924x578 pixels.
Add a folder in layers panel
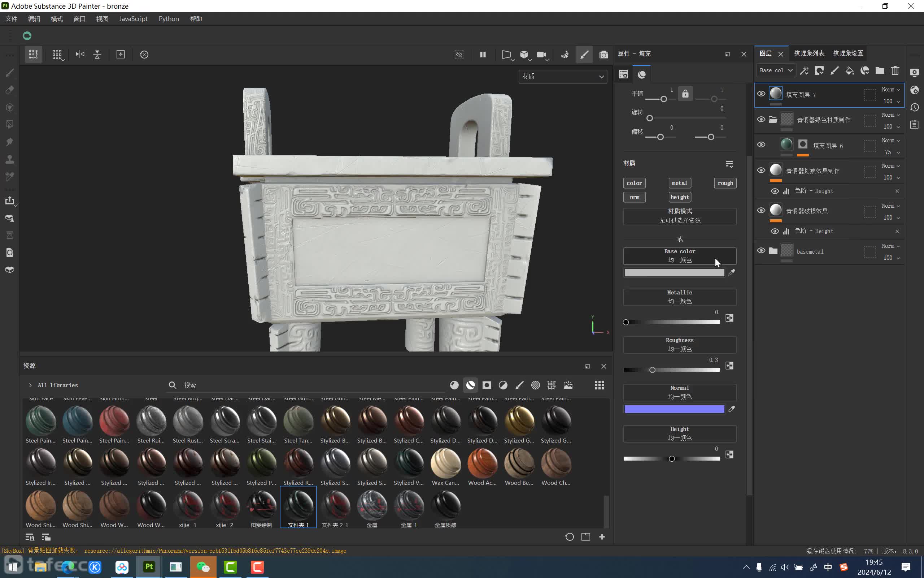pyautogui.click(x=880, y=70)
